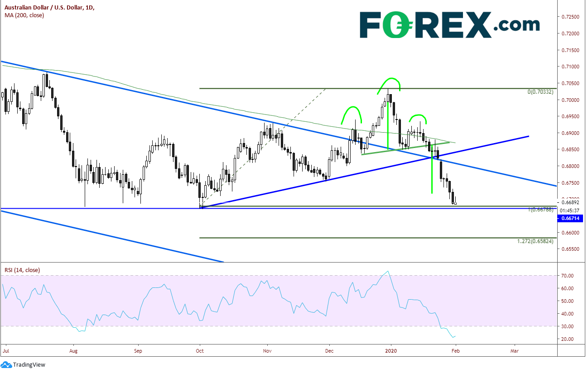Click the RSI 20.00 scale value
588x373 pixels.
pos(568,339)
